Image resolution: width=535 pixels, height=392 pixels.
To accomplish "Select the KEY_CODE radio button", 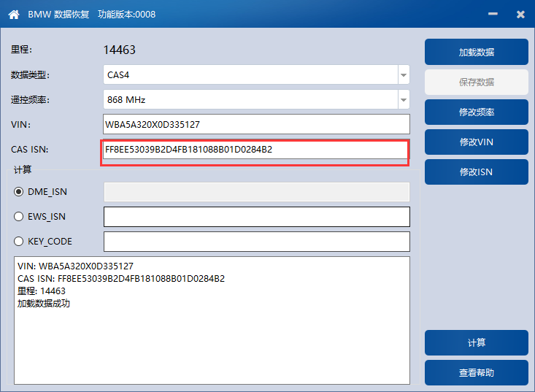I will pyautogui.click(x=18, y=242).
